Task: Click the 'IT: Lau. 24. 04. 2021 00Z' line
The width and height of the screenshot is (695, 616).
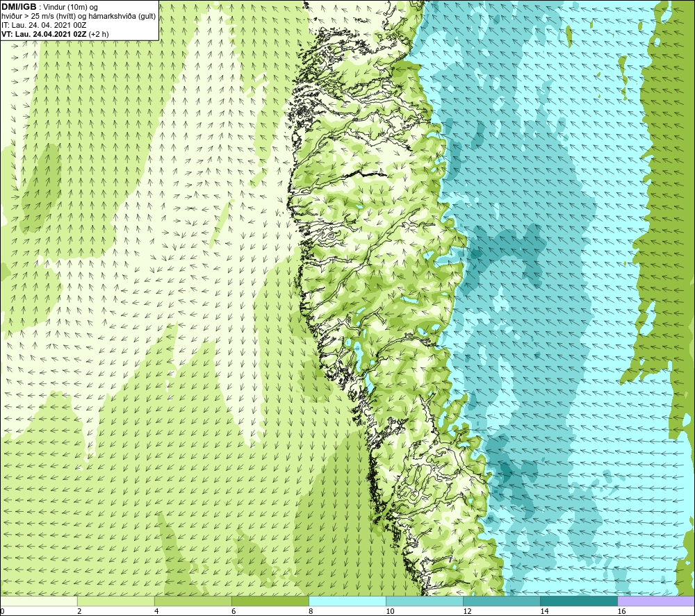Action: tap(44, 25)
